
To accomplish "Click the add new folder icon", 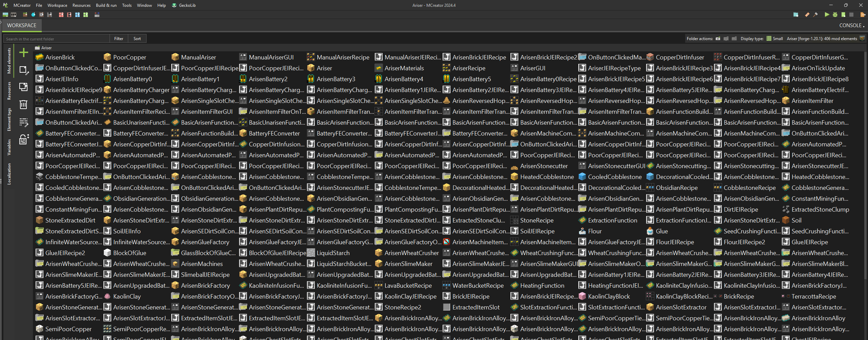I will point(718,39).
